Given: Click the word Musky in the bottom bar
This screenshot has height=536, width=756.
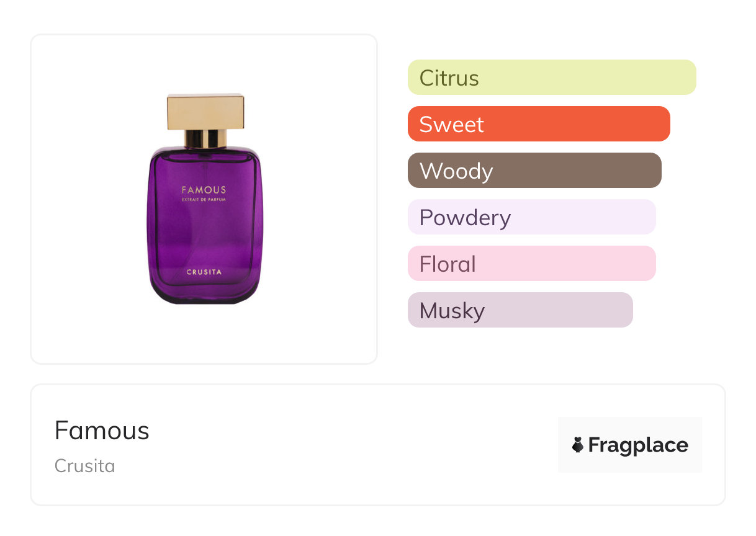Looking at the screenshot, I should pyautogui.click(x=452, y=311).
